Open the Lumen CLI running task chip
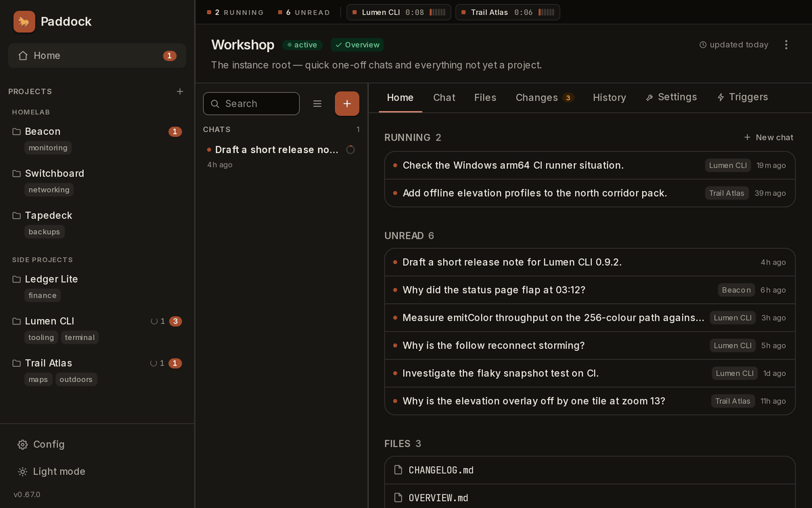Viewport: 812px width, 508px height. 399,12
